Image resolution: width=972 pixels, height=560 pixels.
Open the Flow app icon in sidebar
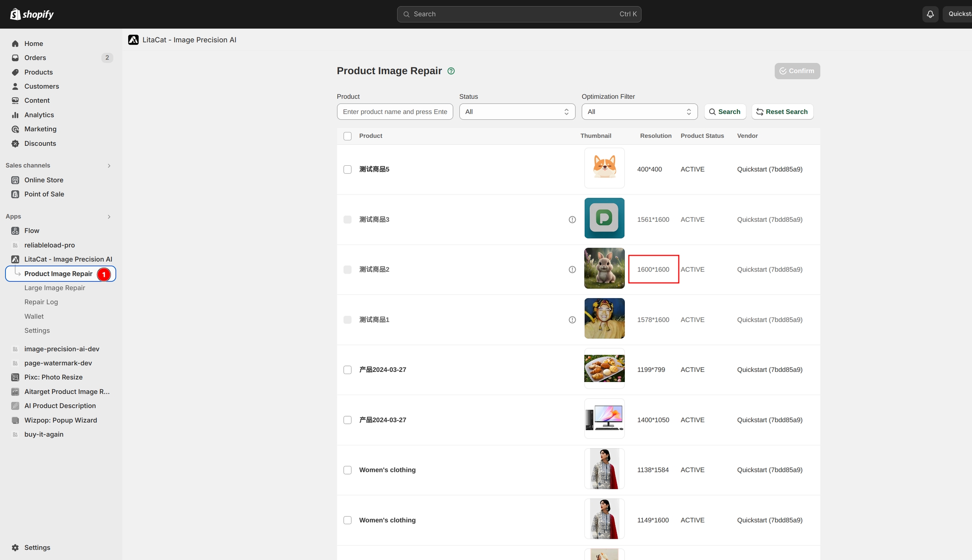coord(15,231)
